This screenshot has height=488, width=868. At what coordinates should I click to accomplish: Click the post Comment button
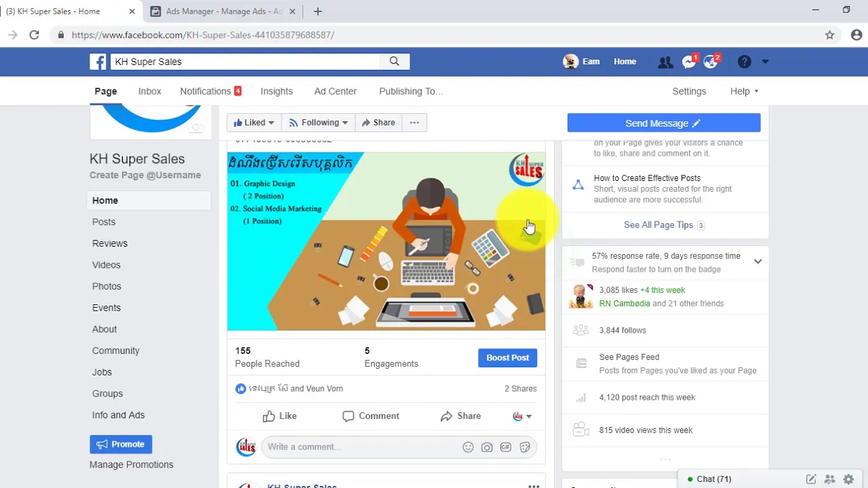(x=371, y=416)
